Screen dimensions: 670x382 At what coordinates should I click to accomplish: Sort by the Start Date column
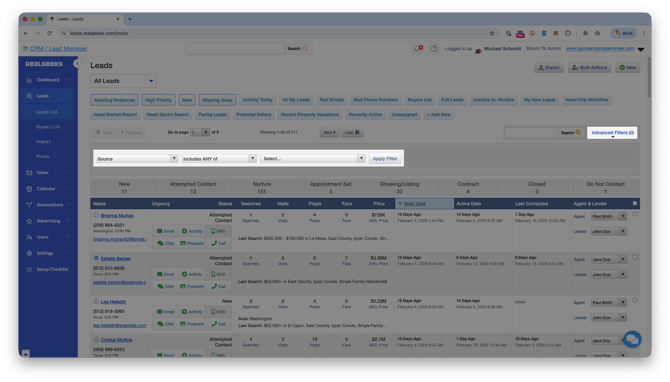(x=414, y=204)
